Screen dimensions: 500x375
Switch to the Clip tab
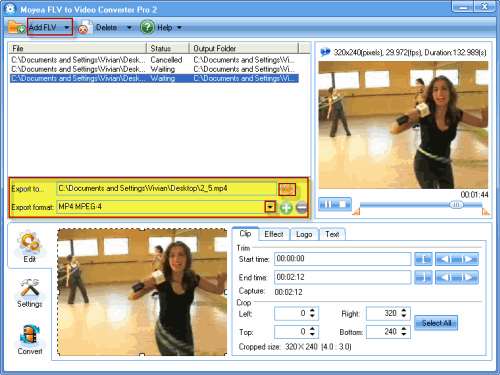pyautogui.click(x=245, y=234)
